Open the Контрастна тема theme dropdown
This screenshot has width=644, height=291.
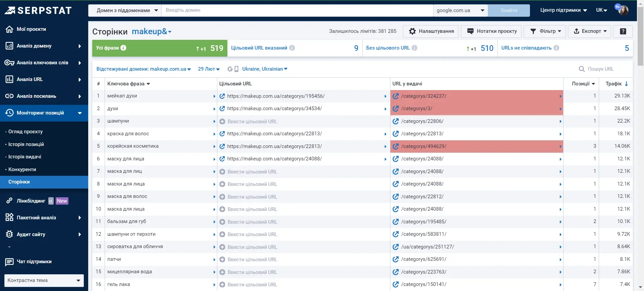[x=44, y=280]
